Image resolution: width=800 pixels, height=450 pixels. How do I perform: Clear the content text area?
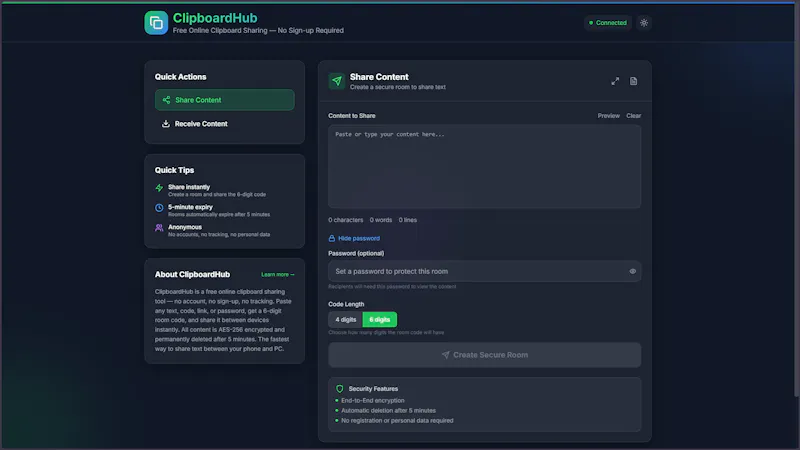click(634, 116)
